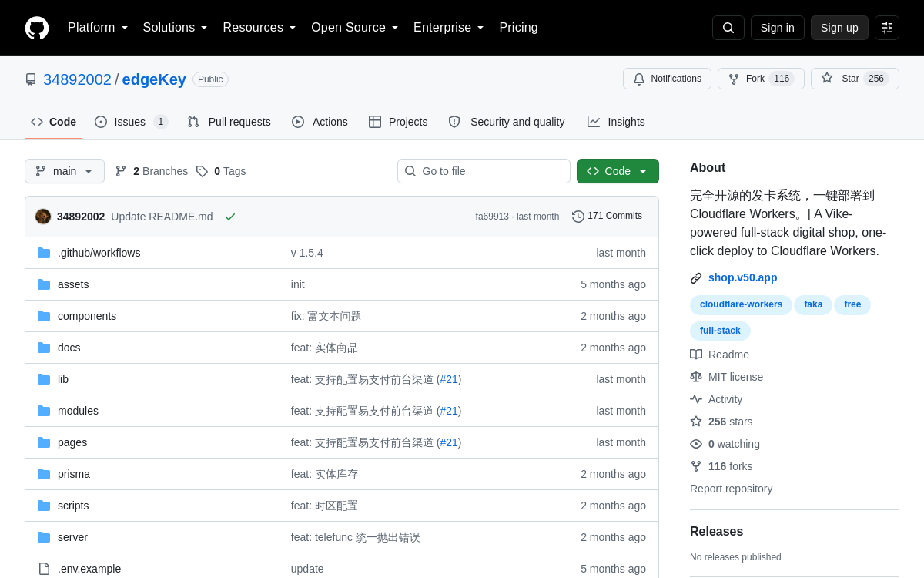
Task: Open the MIT license link
Action: click(x=726, y=377)
